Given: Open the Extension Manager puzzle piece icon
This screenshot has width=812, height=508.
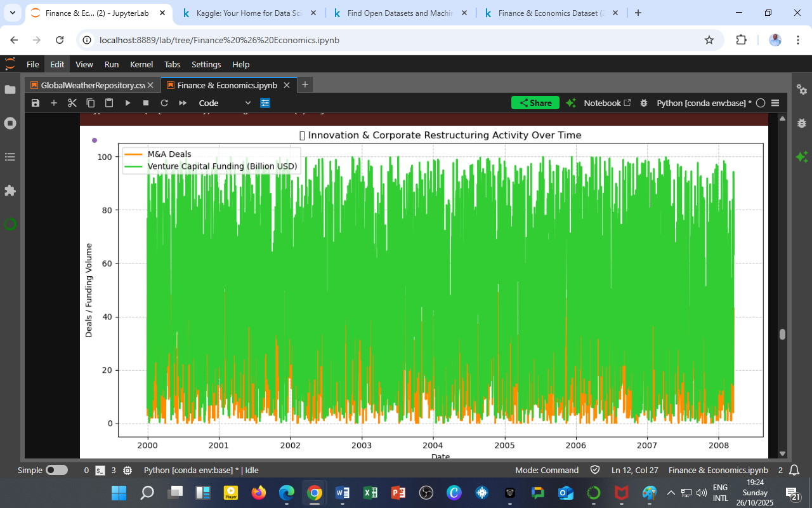Looking at the screenshot, I should 10,190.
